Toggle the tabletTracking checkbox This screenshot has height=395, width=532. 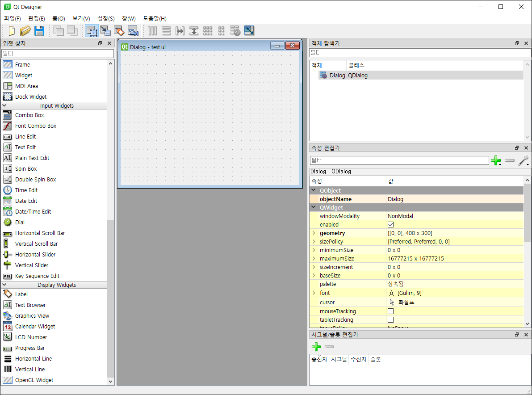tap(390, 319)
